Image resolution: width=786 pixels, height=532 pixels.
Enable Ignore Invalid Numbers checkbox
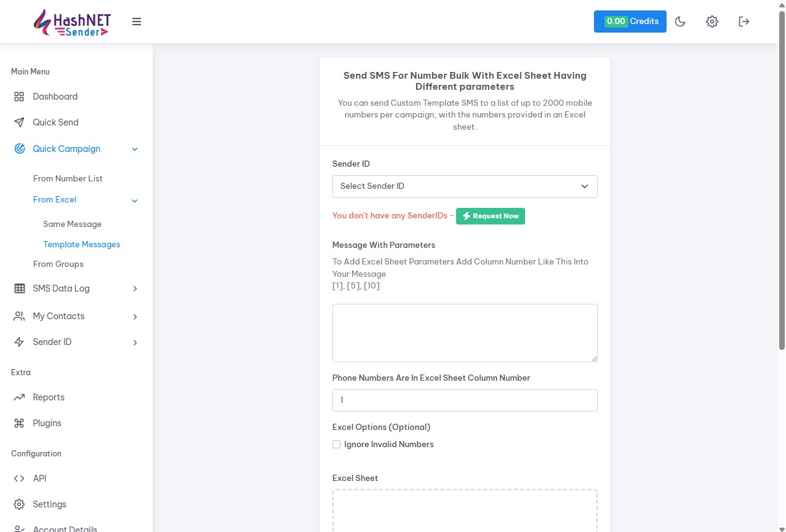pos(337,445)
